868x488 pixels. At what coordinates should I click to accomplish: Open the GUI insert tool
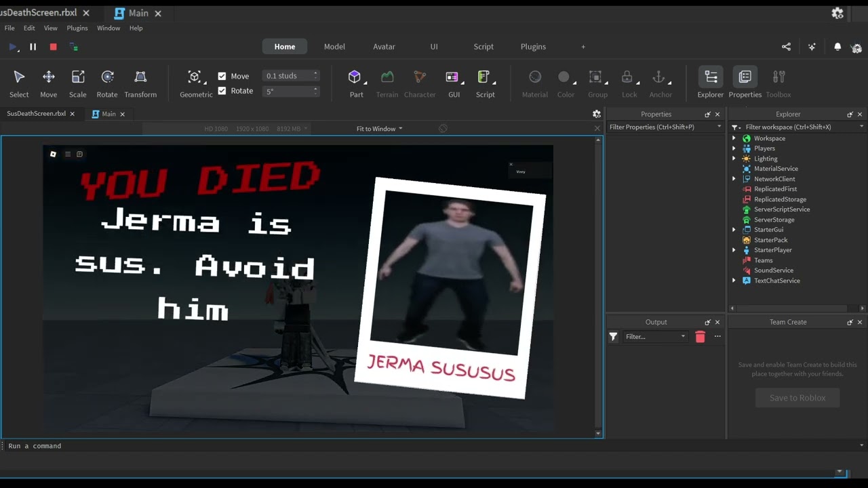pyautogui.click(x=452, y=77)
